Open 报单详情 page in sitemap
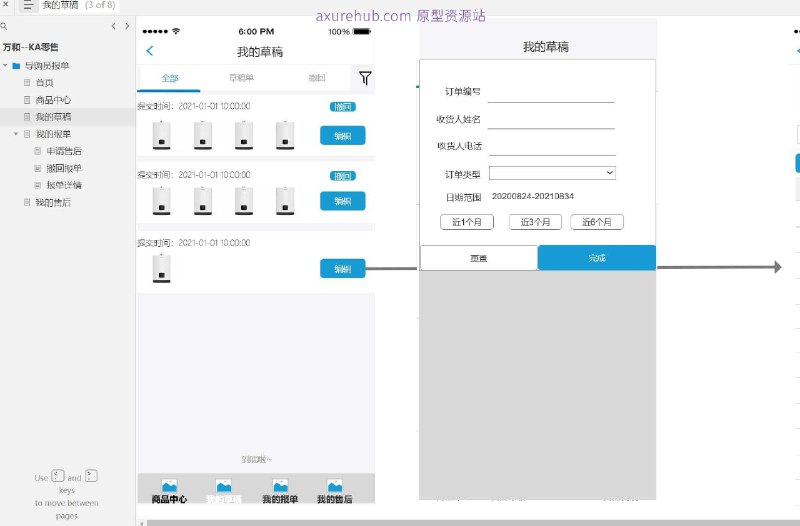 point(64,185)
